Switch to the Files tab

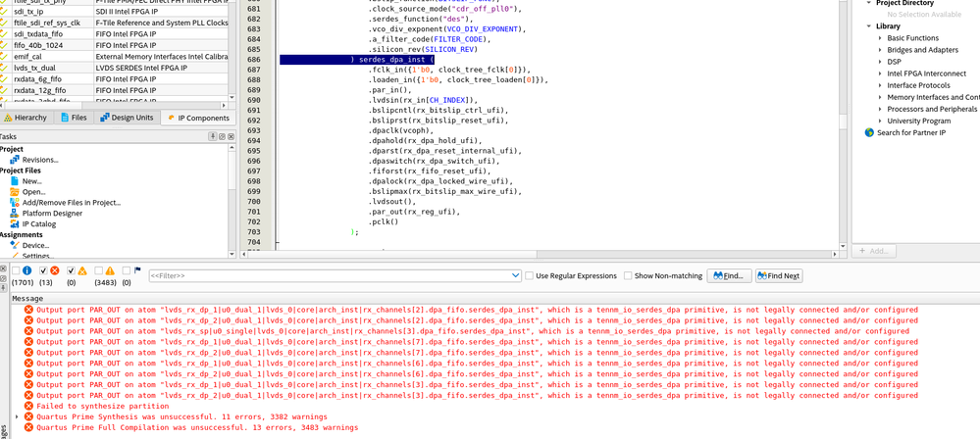coord(74,118)
